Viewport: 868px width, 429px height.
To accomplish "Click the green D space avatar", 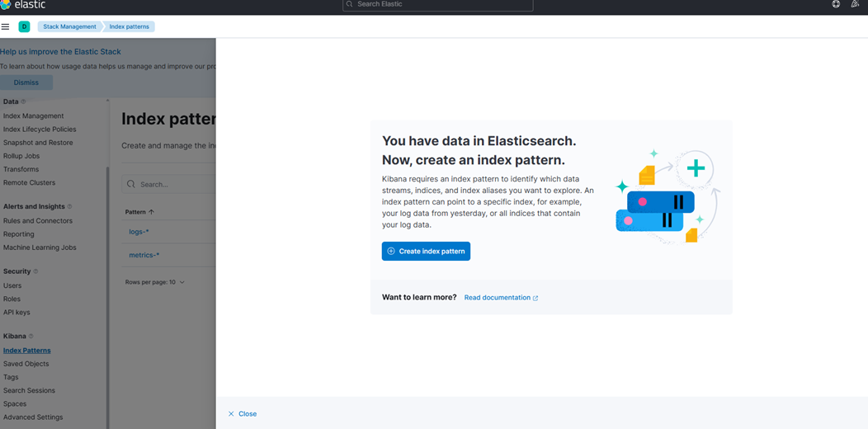I will pyautogui.click(x=24, y=26).
